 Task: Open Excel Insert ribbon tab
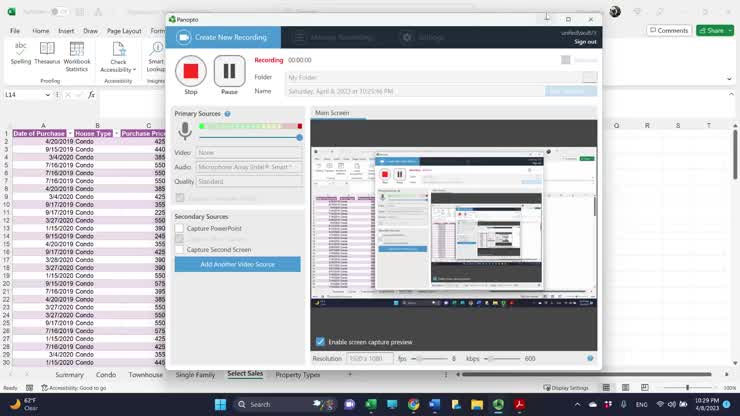pyautogui.click(x=66, y=31)
